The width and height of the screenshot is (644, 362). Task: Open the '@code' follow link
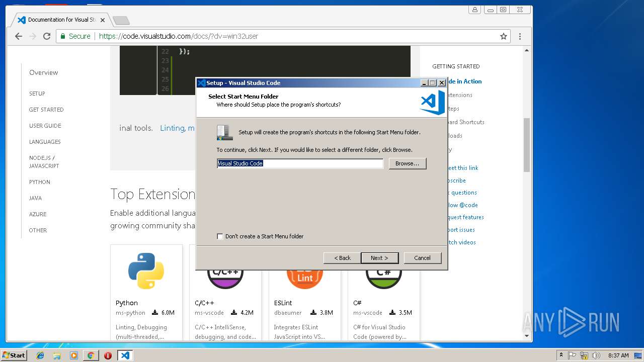tap(463, 205)
